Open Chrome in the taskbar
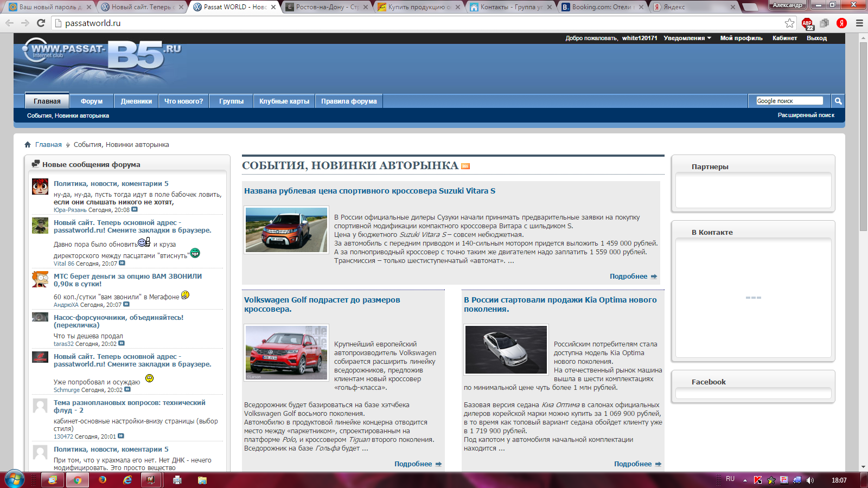This screenshot has width=868, height=488. click(78, 480)
